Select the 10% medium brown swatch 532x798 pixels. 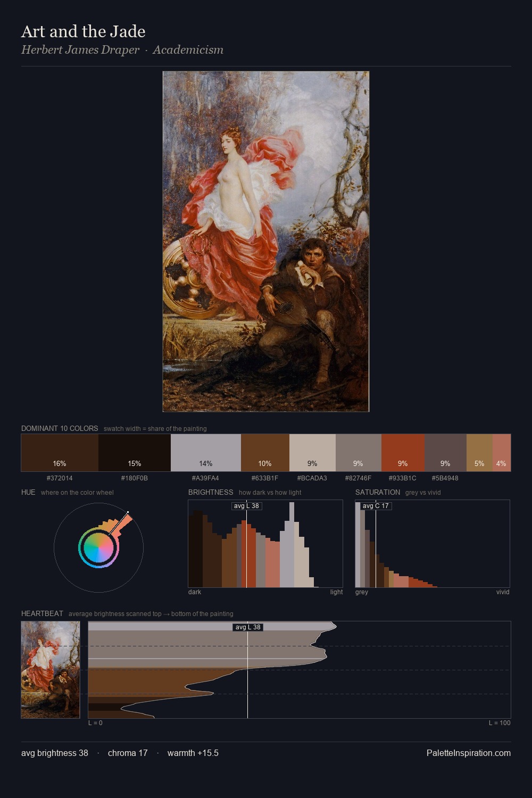pos(265,453)
